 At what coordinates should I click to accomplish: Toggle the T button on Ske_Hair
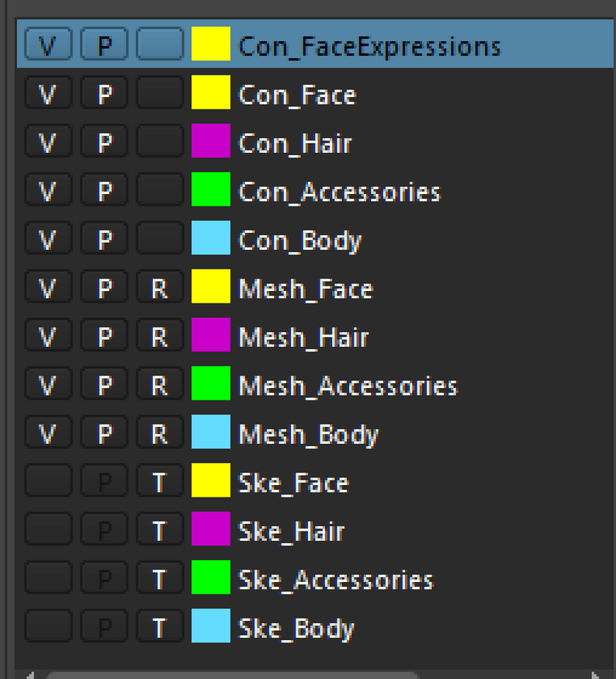pos(159,529)
